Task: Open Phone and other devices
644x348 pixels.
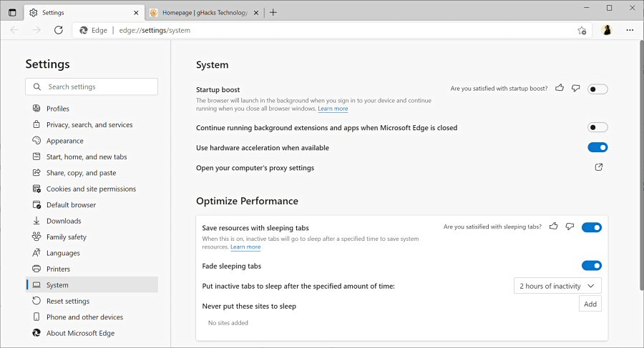Action: pos(92,317)
